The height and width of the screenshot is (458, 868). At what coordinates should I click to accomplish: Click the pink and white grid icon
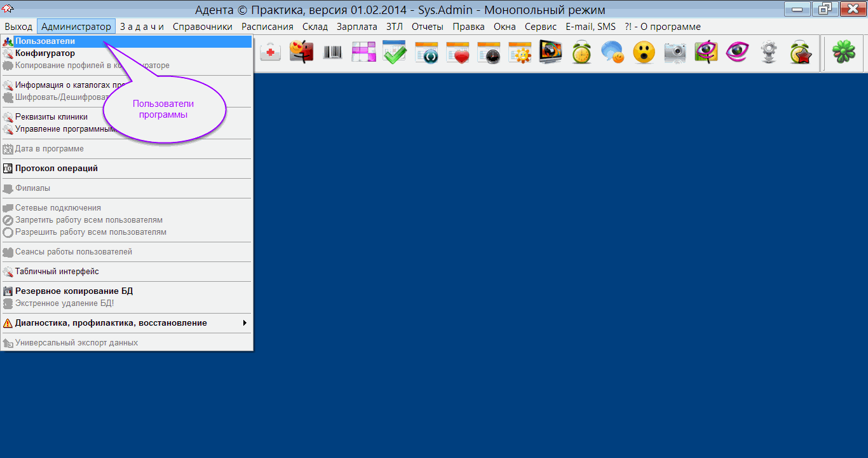[x=363, y=53]
